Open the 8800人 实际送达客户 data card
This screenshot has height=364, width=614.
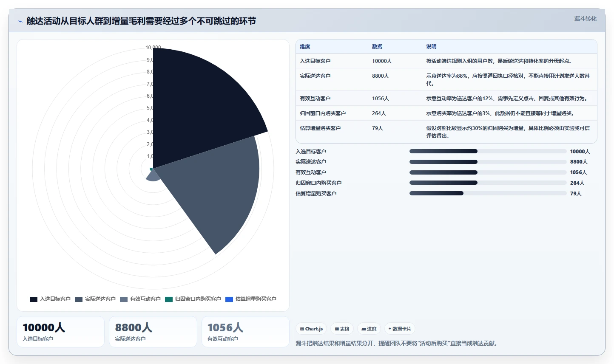tap(153, 332)
